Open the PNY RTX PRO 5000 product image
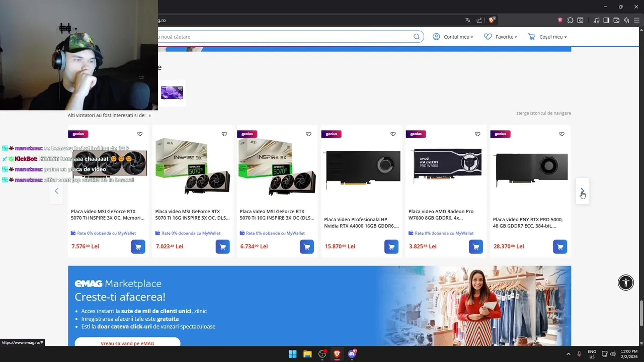The width and height of the screenshot is (644, 362). pos(531,169)
